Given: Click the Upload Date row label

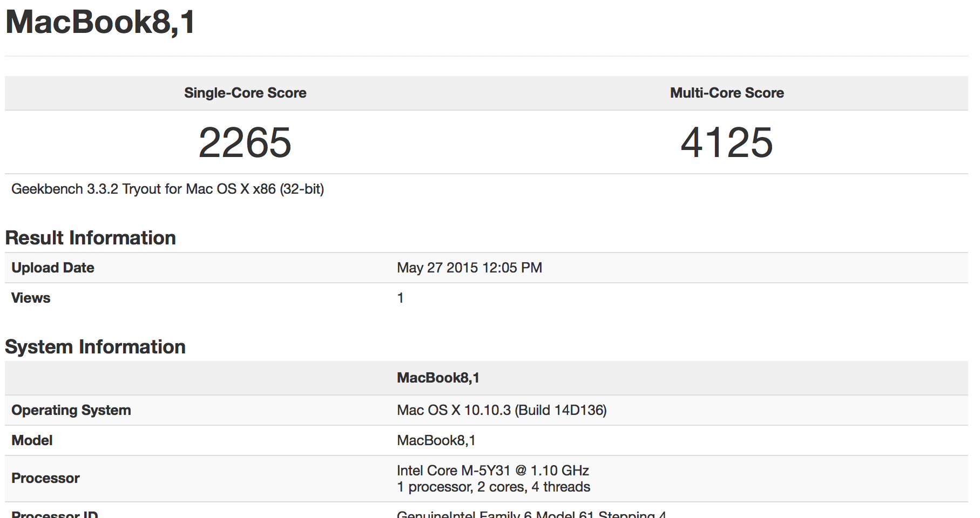Looking at the screenshot, I should 53,268.
